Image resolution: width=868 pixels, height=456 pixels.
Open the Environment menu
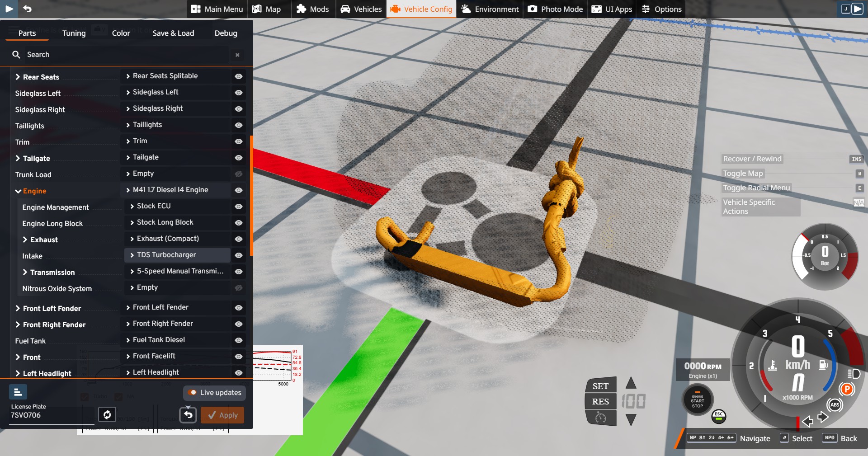[x=490, y=9]
